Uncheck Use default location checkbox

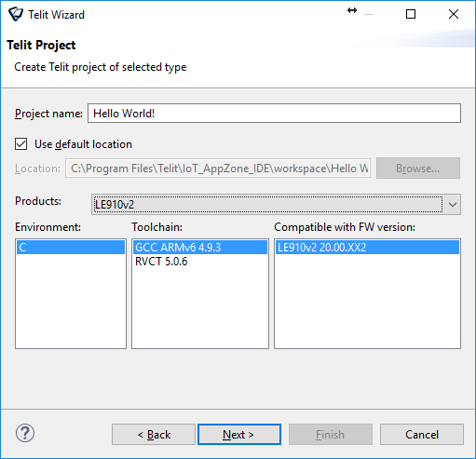tap(21, 144)
